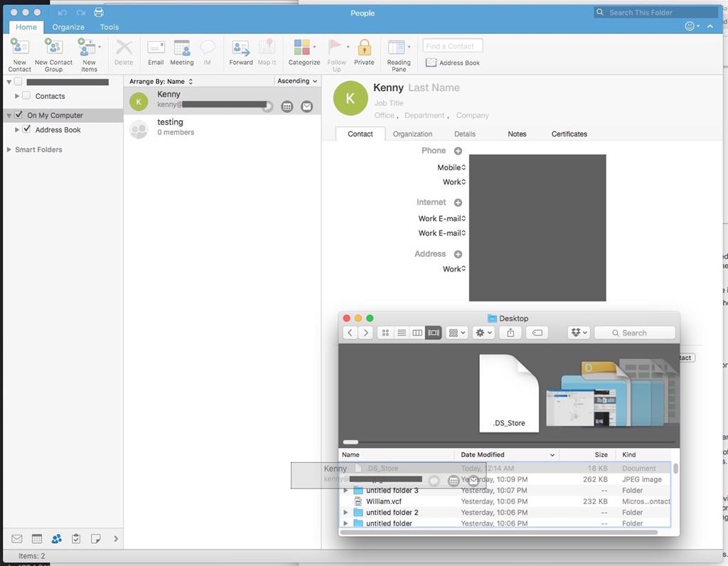This screenshot has height=566, width=728.
Task: Switch to Mail view in bottom bar
Action: coord(17,538)
